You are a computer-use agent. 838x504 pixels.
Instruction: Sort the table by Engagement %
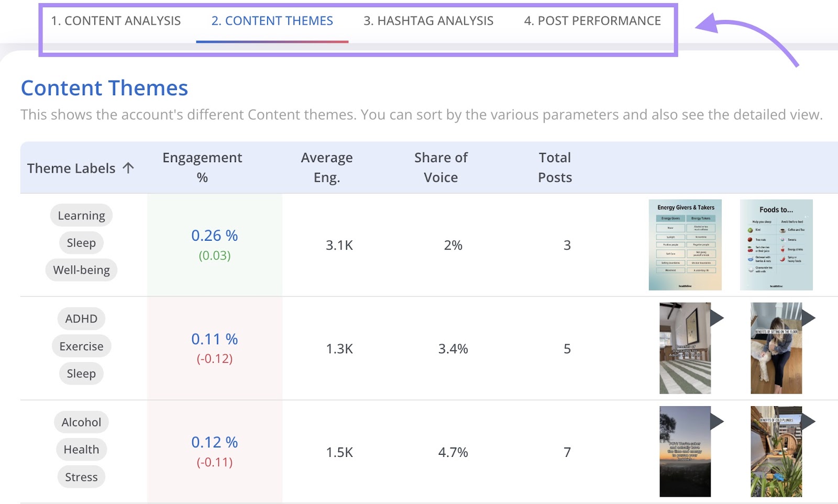pos(203,166)
